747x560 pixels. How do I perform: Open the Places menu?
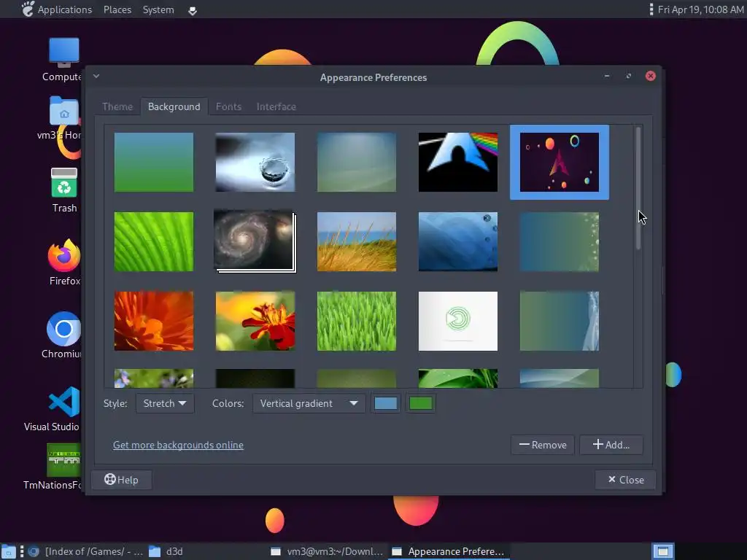(117, 9)
